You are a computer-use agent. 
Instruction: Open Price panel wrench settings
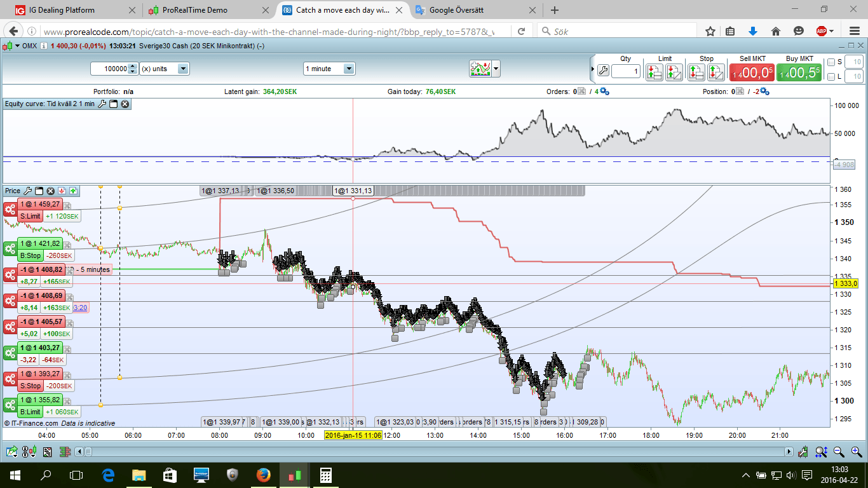[x=27, y=191]
